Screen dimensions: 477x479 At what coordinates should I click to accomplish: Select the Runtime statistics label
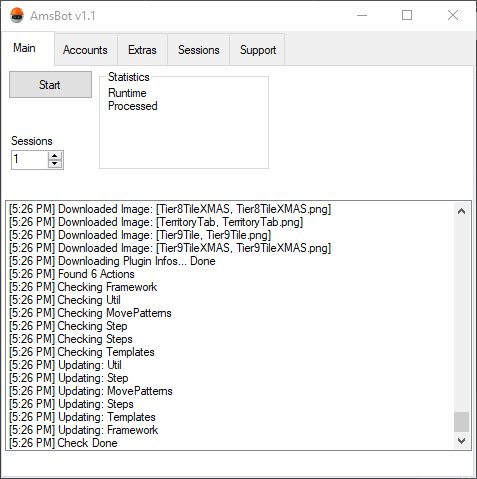pos(127,93)
